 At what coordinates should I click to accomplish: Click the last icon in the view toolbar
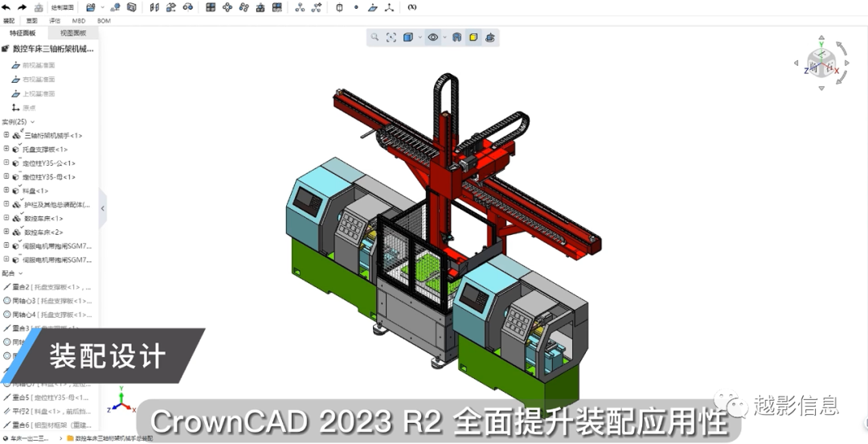click(x=490, y=37)
